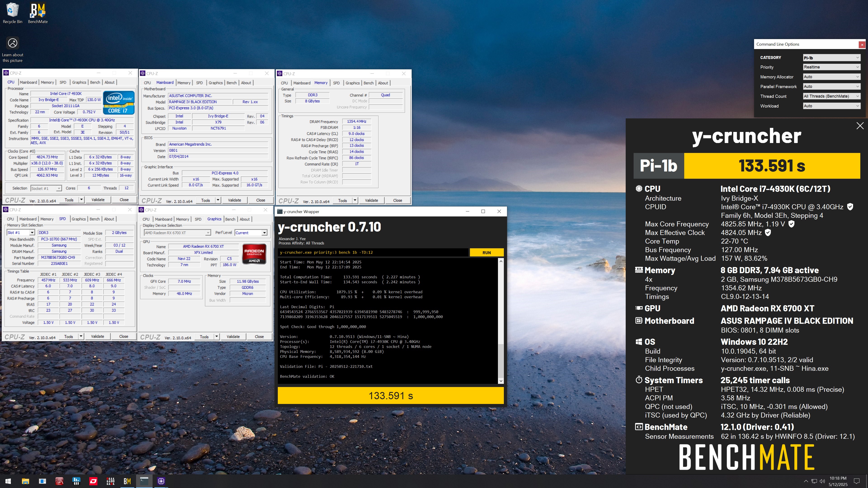
Task: Click the terminal console taskbar icon
Action: point(144,481)
